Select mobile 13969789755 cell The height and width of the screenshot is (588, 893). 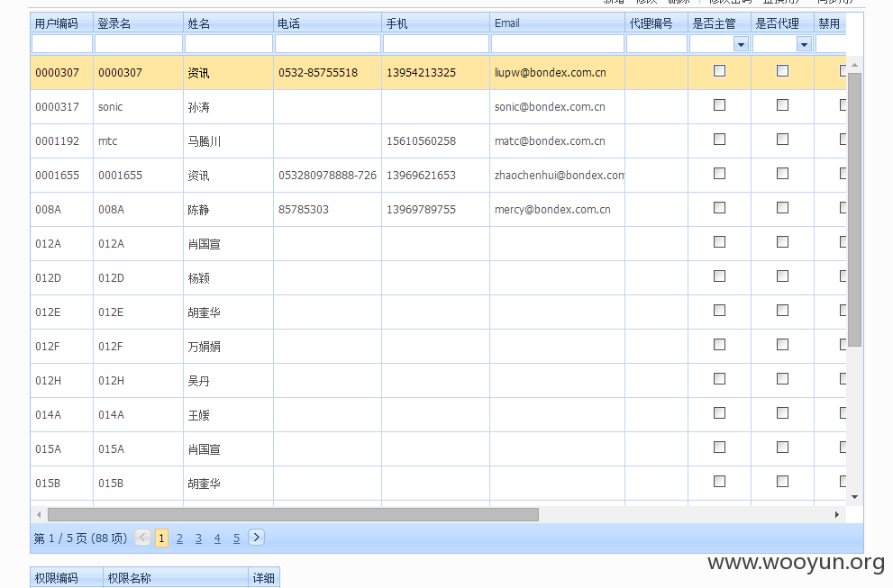pyautogui.click(x=435, y=210)
